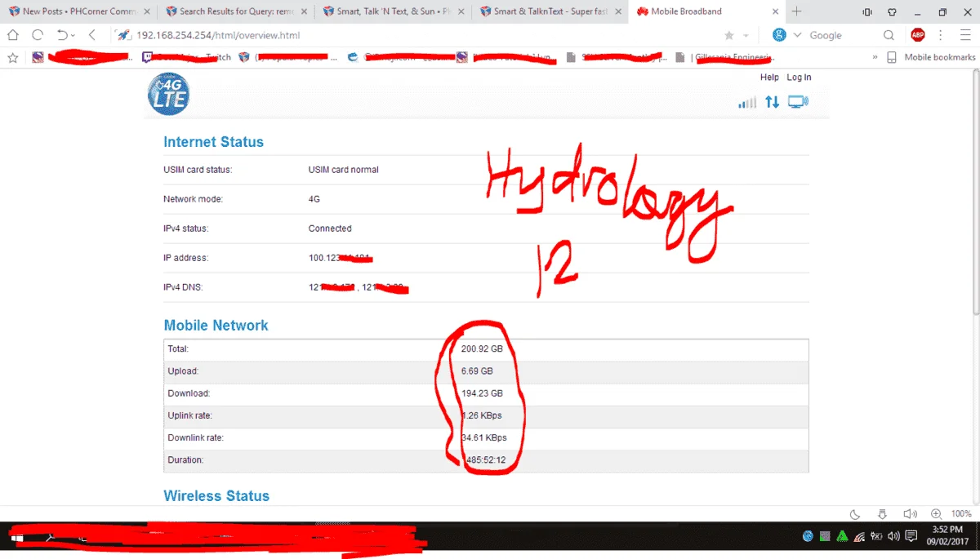Click the bookmarks bar star icon
The width and height of the screenshot is (980, 559).
(12, 57)
